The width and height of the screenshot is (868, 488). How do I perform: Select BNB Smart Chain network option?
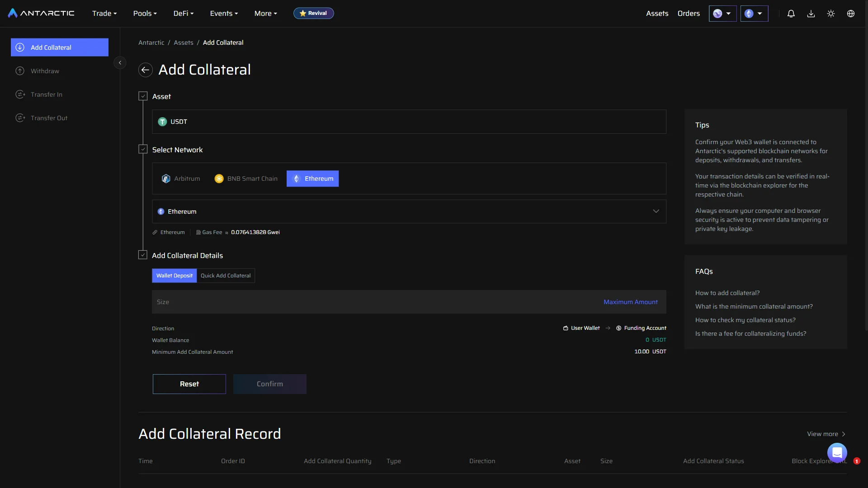[x=246, y=178]
